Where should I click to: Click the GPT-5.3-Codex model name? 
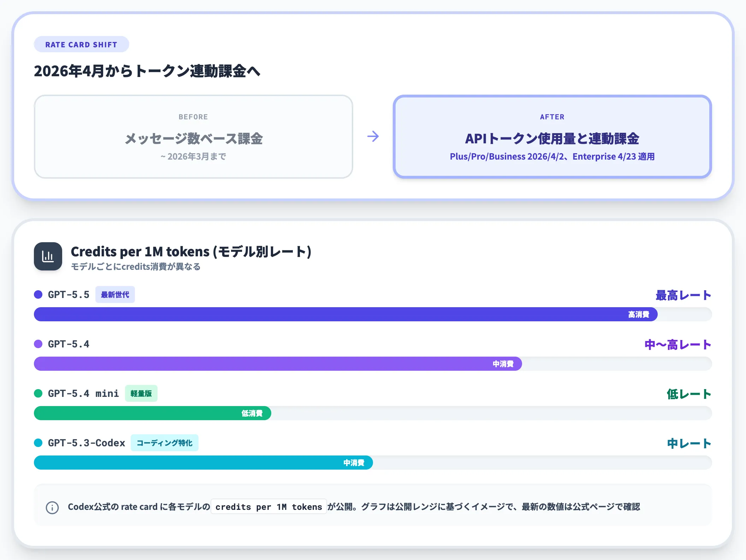pyautogui.click(x=87, y=443)
